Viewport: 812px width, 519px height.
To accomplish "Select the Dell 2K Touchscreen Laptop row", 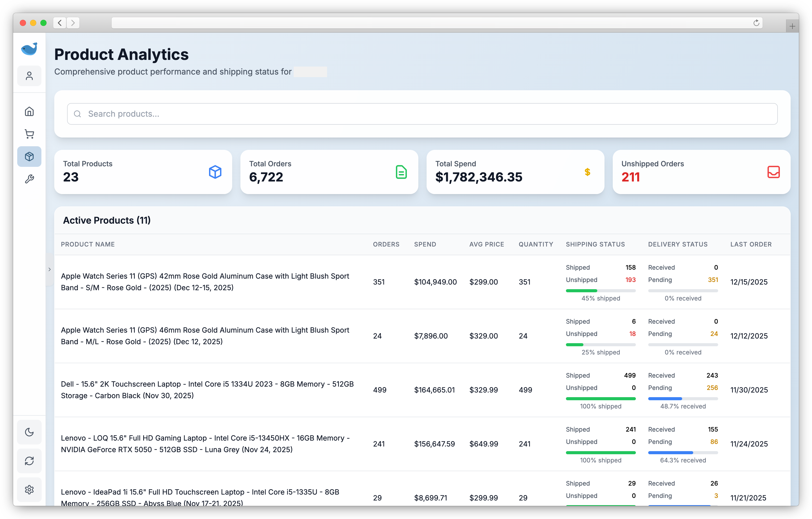I will 207,390.
